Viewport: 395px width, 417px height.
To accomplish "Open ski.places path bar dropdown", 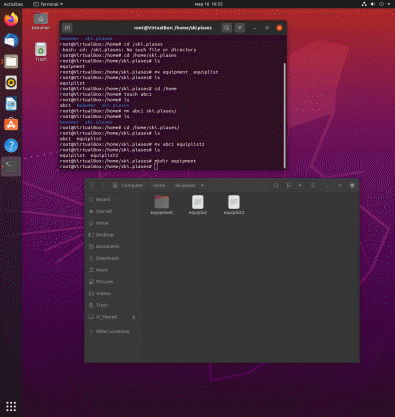I will point(202,185).
